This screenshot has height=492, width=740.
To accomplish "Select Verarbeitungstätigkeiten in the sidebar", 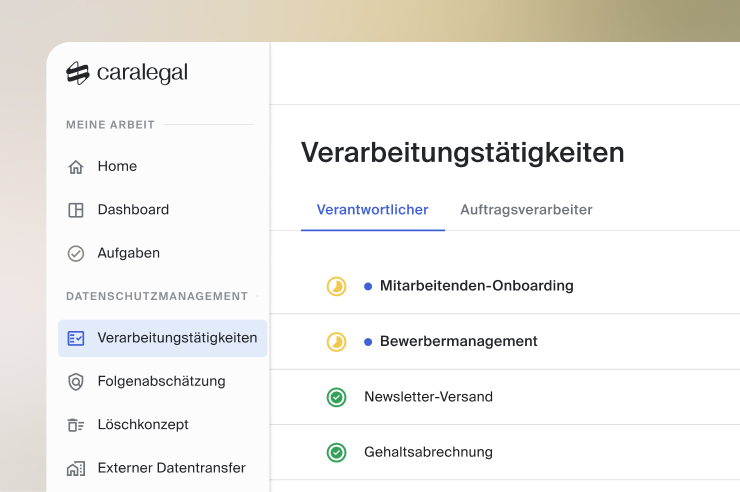I will point(163,338).
